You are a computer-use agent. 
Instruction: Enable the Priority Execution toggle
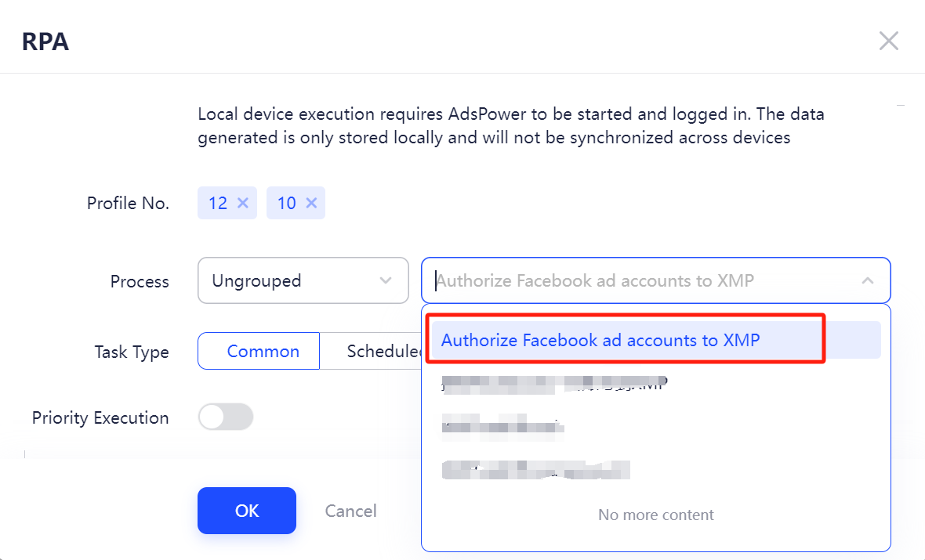[226, 417]
